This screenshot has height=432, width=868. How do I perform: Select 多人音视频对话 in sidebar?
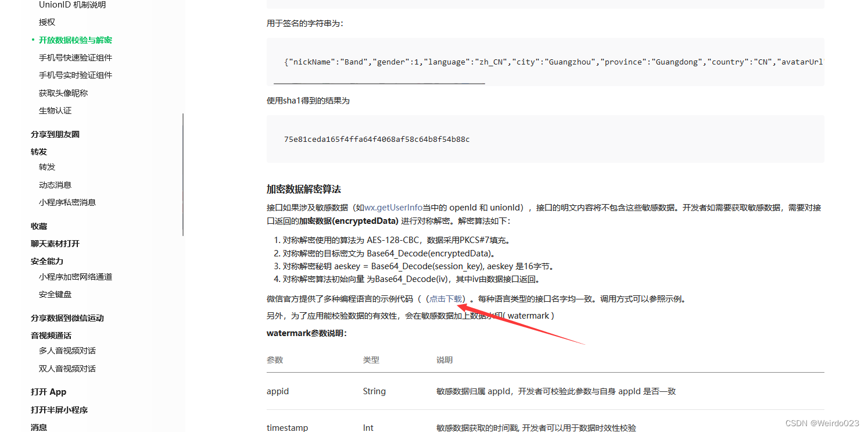67,350
